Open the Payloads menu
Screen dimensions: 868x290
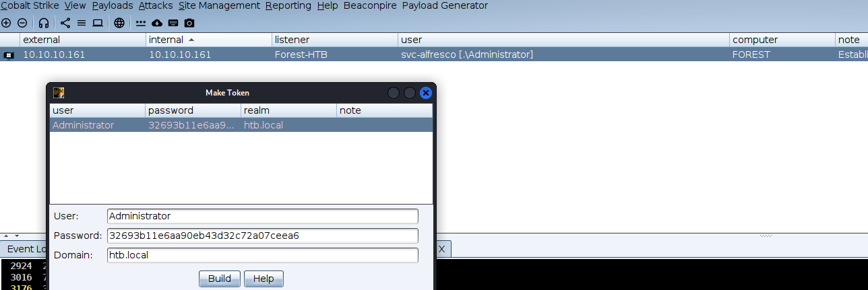[x=113, y=5]
